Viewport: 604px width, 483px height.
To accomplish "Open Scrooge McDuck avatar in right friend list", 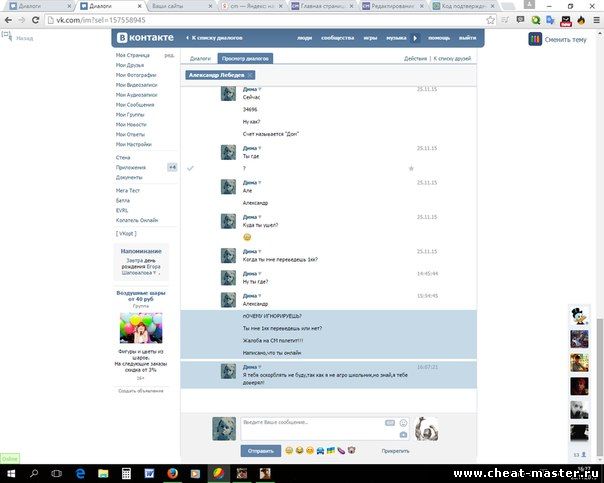I will pos(579,316).
